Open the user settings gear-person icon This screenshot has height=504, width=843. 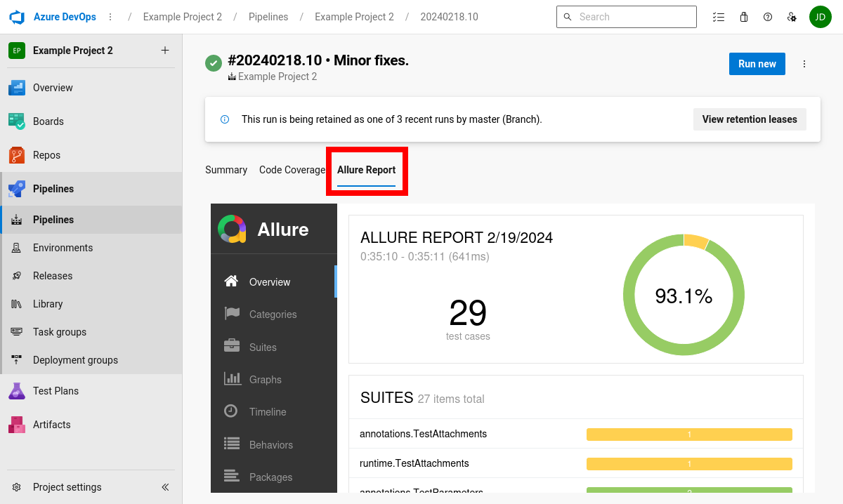click(x=792, y=16)
